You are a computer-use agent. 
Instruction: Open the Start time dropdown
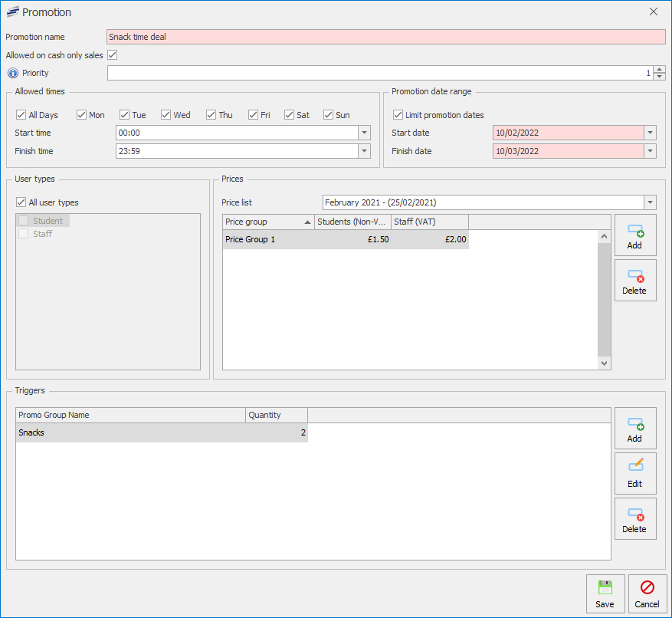coord(364,133)
